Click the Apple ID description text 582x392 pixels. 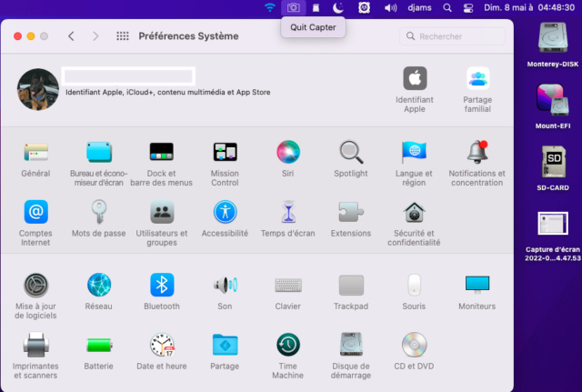[x=167, y=92]
